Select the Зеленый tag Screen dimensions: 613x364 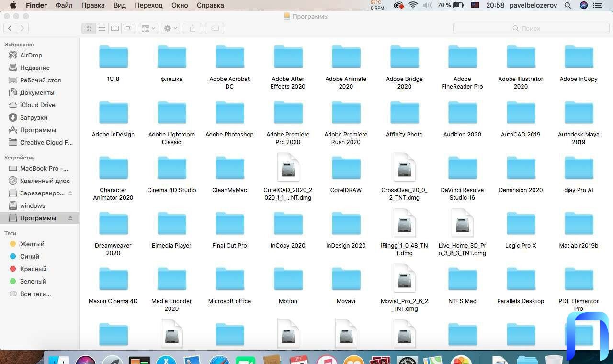point(40,281)
